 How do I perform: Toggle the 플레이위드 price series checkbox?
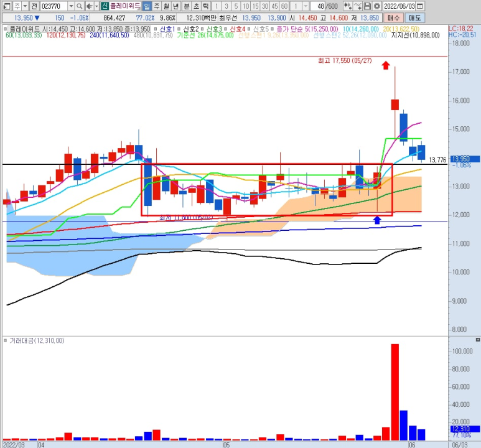pyautogui.click(x=5, y=29)
